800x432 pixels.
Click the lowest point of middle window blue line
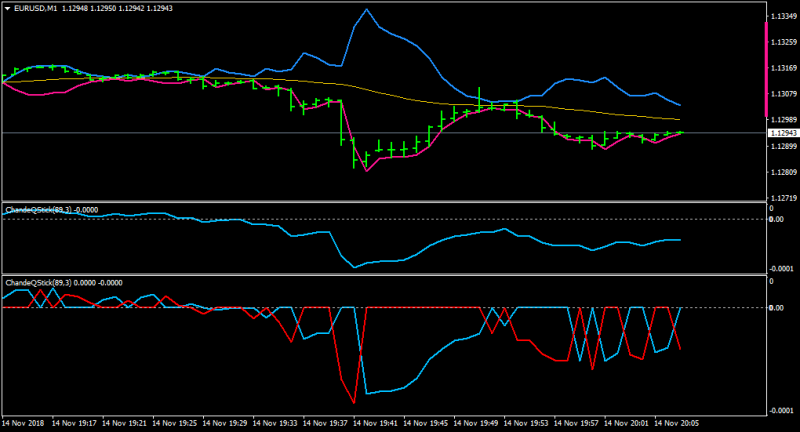click(x=354, y=267)
